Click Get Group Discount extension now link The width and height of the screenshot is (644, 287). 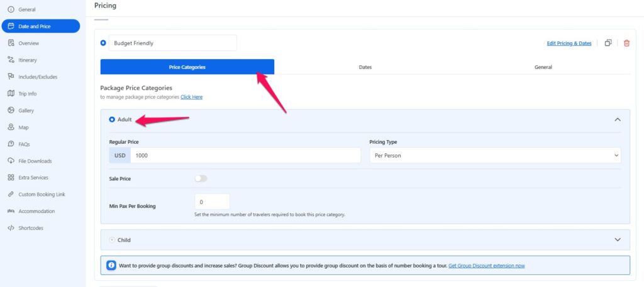click(486, 266)
